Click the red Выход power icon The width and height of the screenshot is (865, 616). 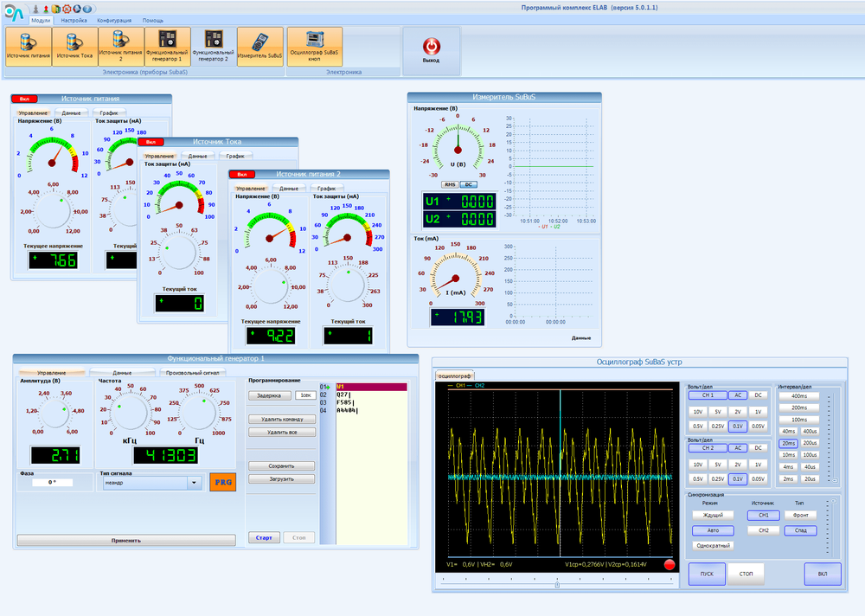[x=431, y=48]
